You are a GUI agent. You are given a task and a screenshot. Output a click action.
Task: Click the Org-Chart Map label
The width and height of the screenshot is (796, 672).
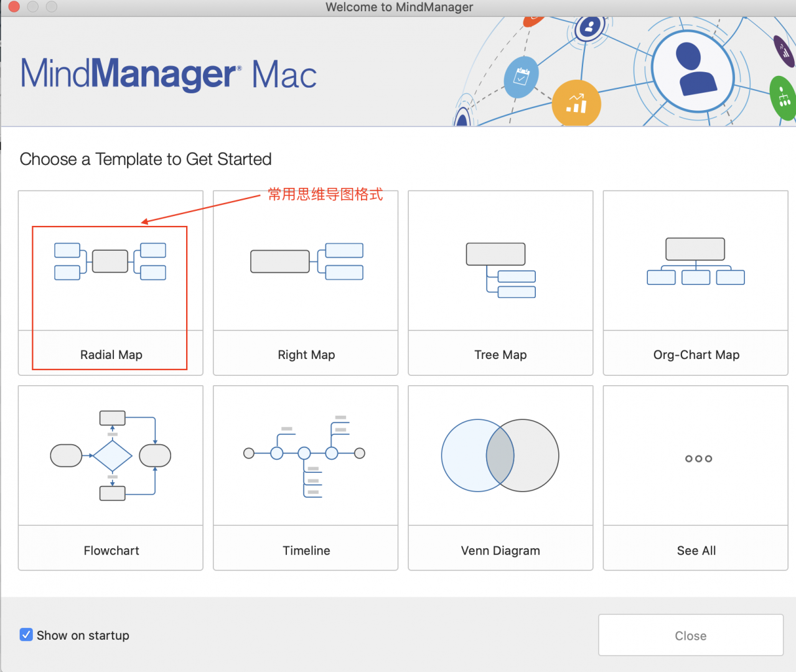pyautogui.click(x=696, y=355)
